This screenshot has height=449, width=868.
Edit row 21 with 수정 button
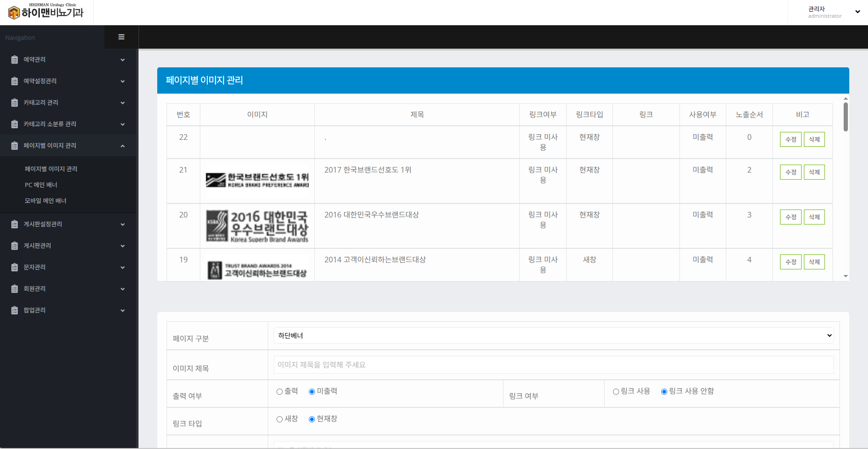[791, 172]
